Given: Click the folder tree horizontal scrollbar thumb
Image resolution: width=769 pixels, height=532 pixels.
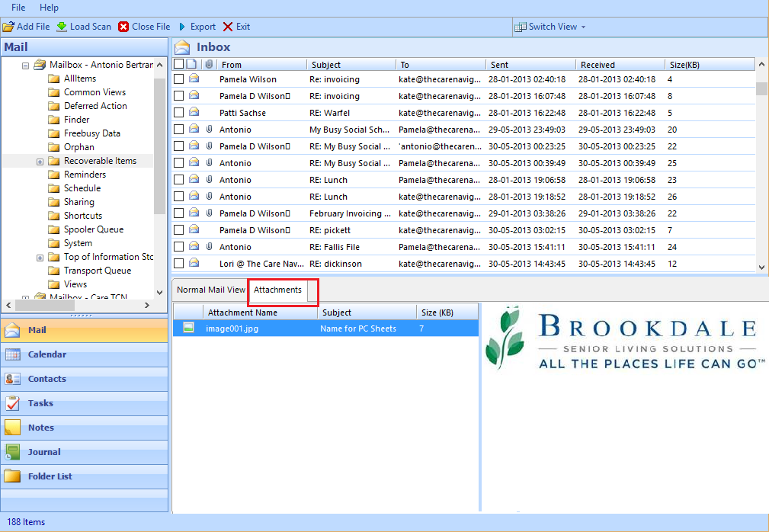Looking at the screenshot, I should point(45,305).
